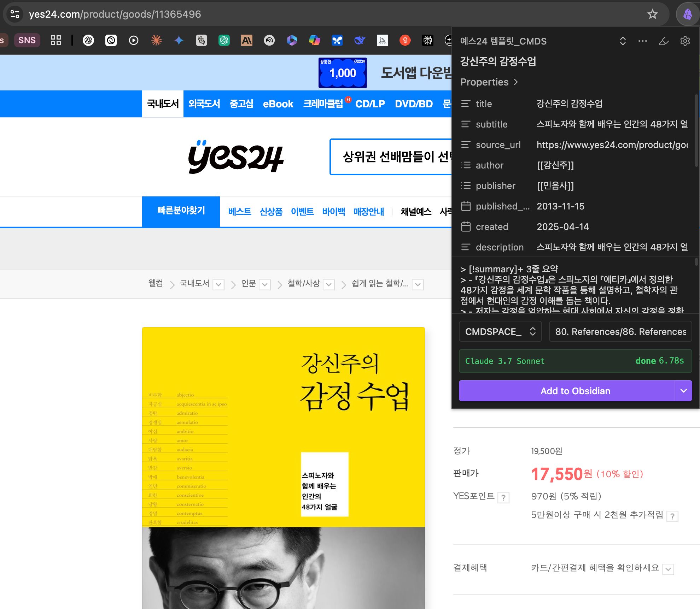Open the DeepSeek whale bookmark icon

pos(359,40)
